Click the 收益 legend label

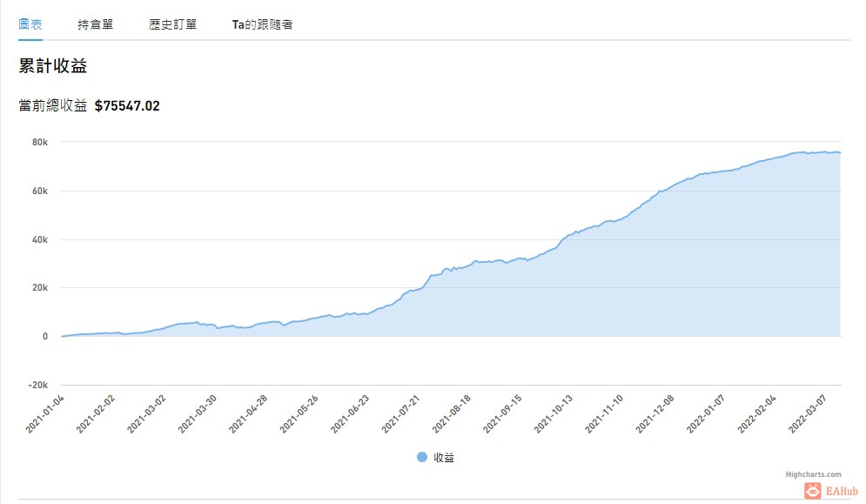pyautogui.click(x=444, y=458)
